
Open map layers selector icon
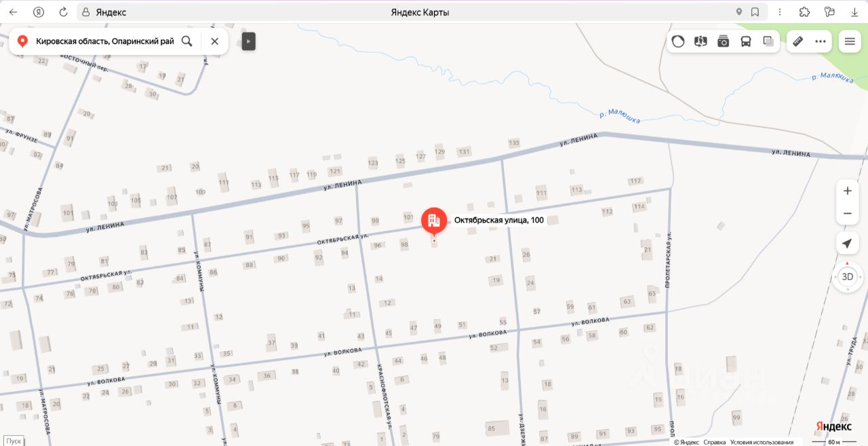[x=768, y=41]
